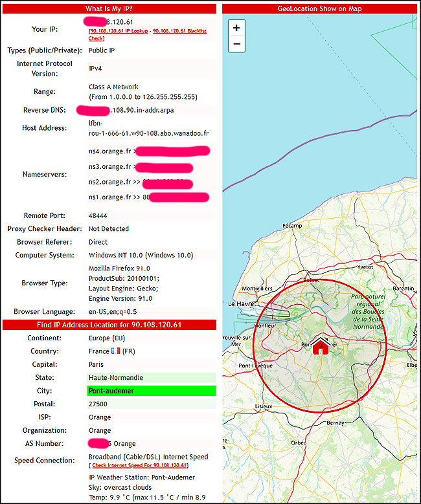The height and width of the screenshot is (504, 421).
Task: Select the Direct browser referer value
Action: coord(98,242)
